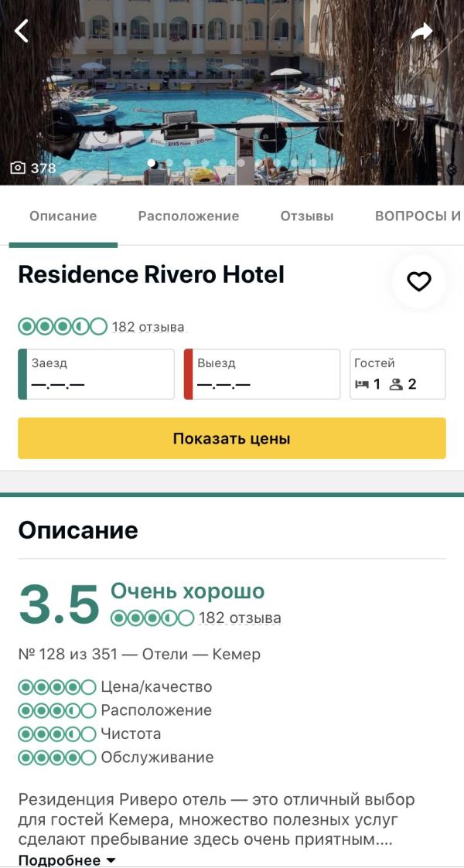Expand description with Подробнее arrow
This screenshot has height=868, width=464.
tap(111, 860)
